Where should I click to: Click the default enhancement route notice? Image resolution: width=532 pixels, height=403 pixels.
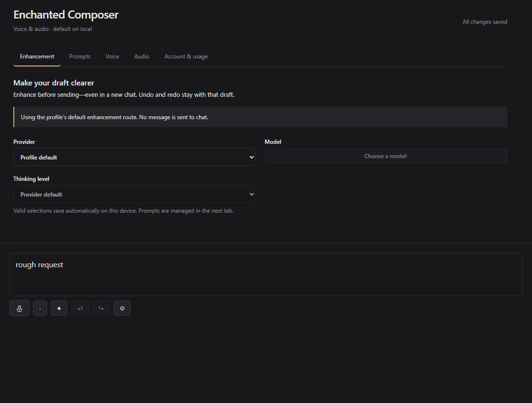260,117
